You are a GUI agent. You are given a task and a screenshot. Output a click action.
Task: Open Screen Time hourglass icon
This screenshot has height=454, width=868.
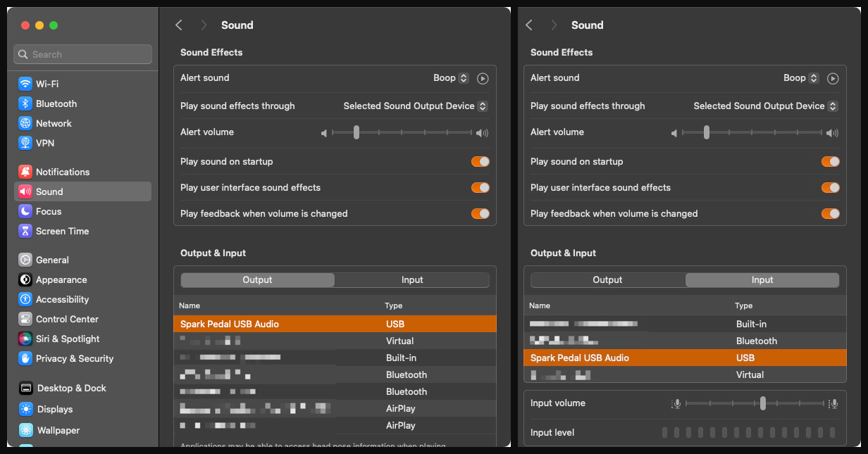pos(25,231)
